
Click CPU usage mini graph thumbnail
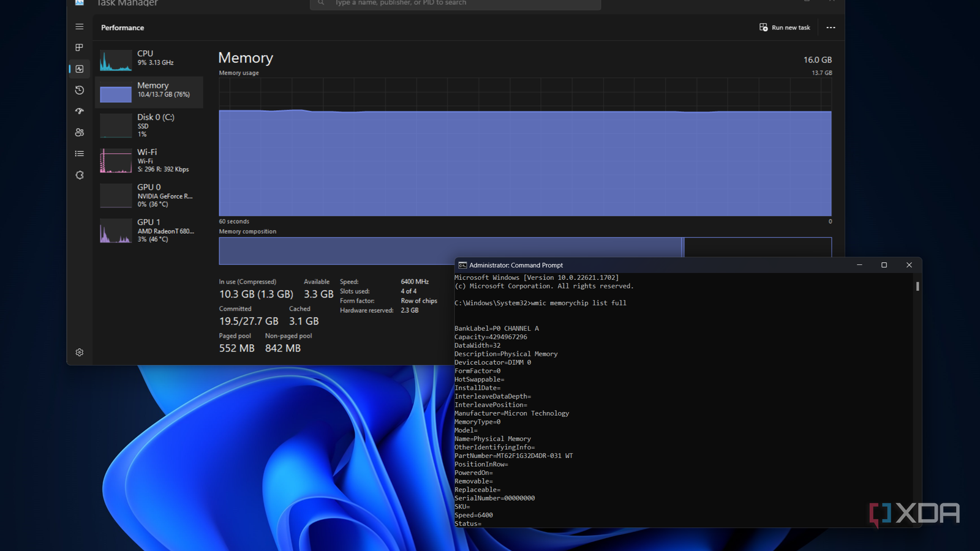[116, 61]
